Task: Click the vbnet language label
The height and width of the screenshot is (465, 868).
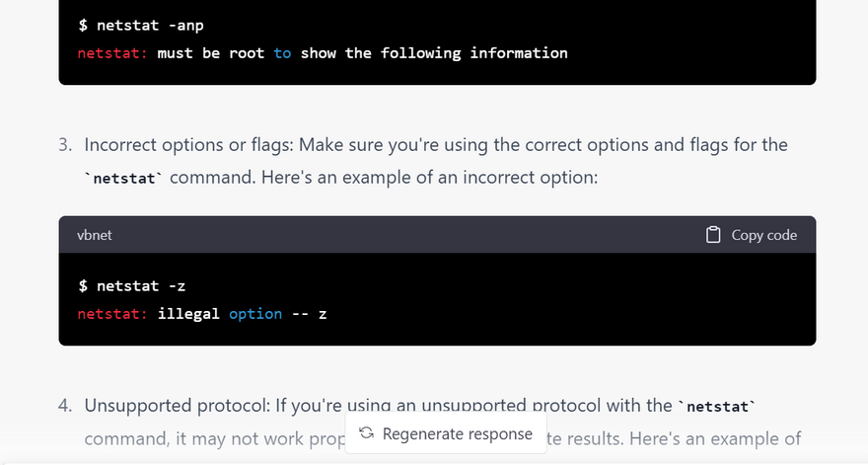Action: 94,235
